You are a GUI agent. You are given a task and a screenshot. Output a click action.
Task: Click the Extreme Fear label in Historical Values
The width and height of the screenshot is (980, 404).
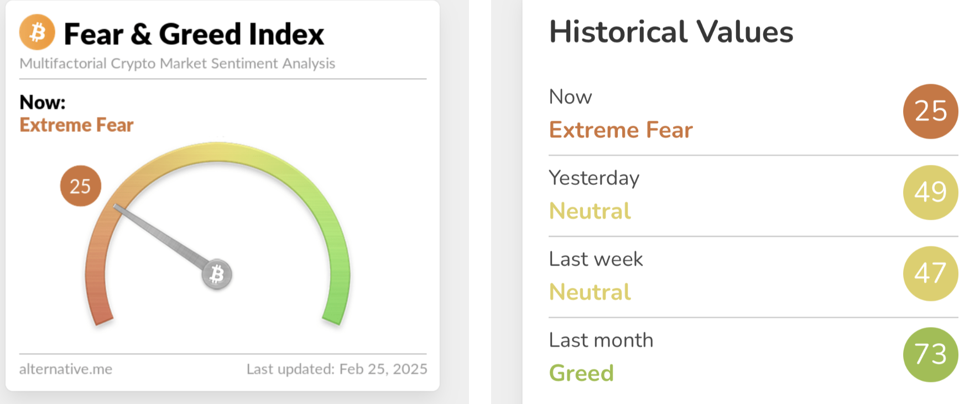pyautogui.click(x=621, y=130)
